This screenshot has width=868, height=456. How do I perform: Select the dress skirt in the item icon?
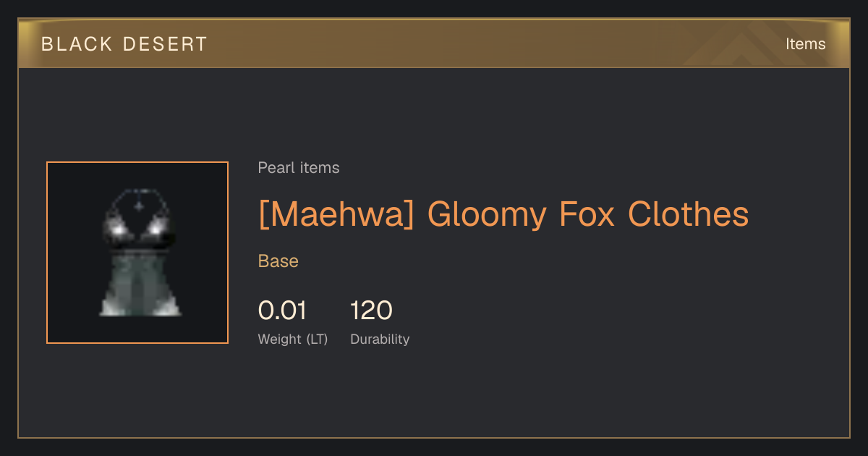coord(140,286)
